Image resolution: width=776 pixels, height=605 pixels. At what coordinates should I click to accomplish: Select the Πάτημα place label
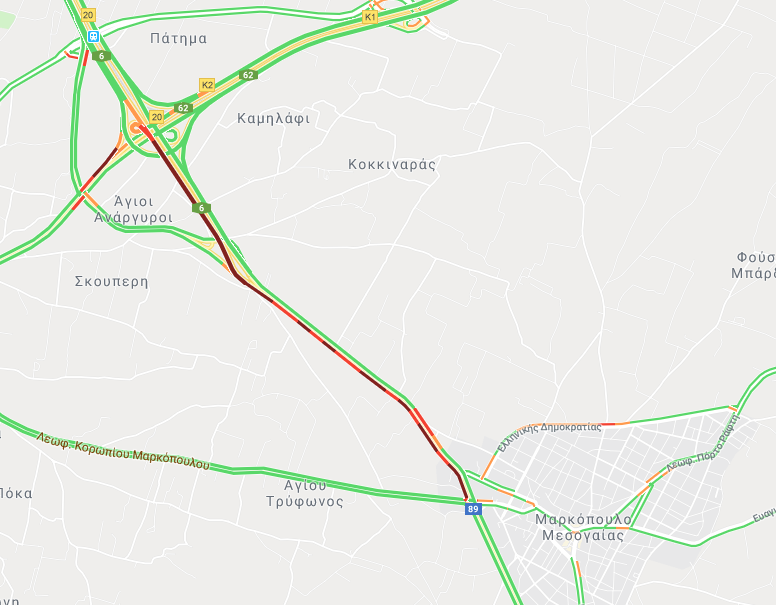tap(178, 38)
